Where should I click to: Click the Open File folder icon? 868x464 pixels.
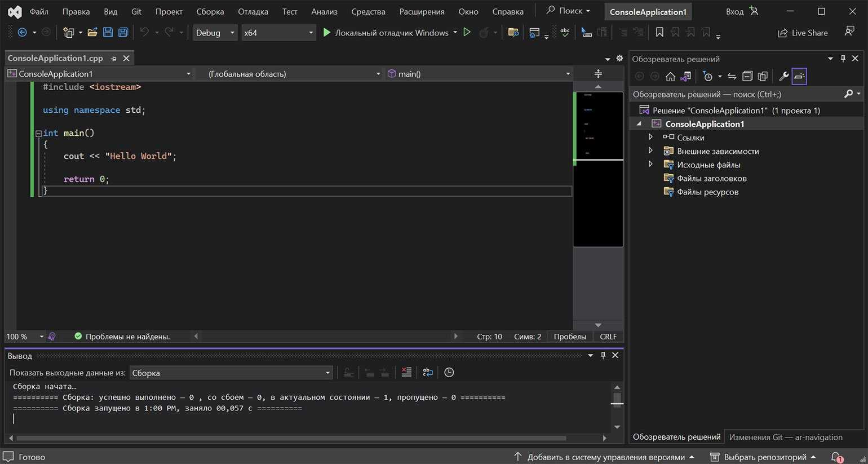(92, 33)
